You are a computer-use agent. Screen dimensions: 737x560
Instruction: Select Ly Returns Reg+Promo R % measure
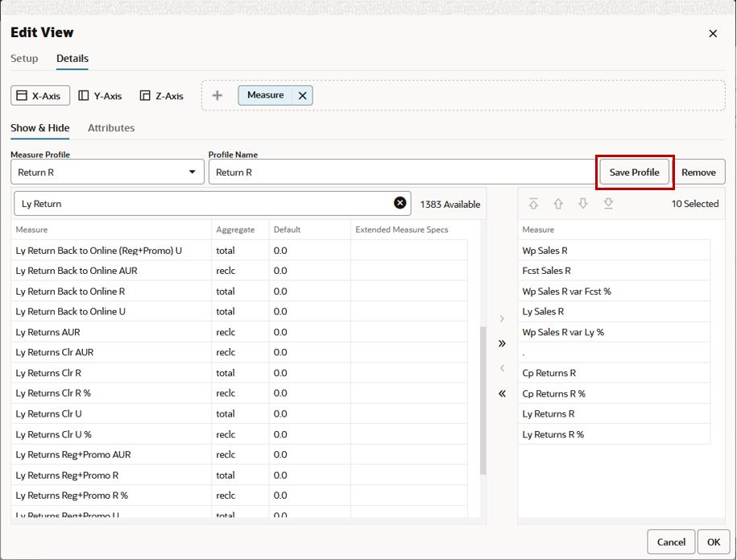tap(239, 496)
